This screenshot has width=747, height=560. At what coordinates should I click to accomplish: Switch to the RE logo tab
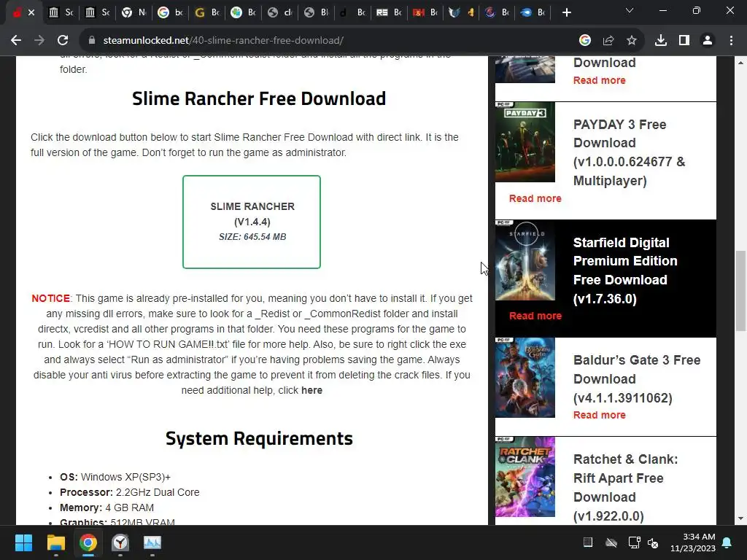(x=389, y=12)
